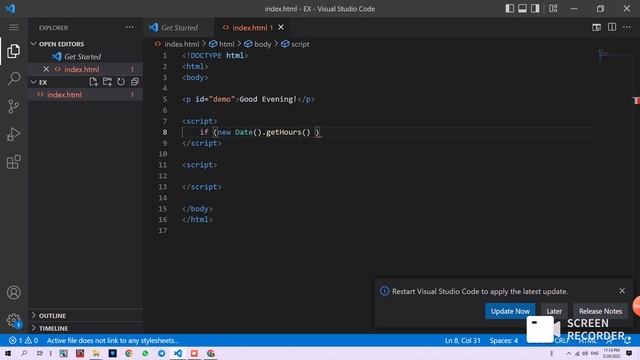Open the Search view in activity bar
Image resolution: width=640 pixels, height=360 pixels.
(13, 78)
